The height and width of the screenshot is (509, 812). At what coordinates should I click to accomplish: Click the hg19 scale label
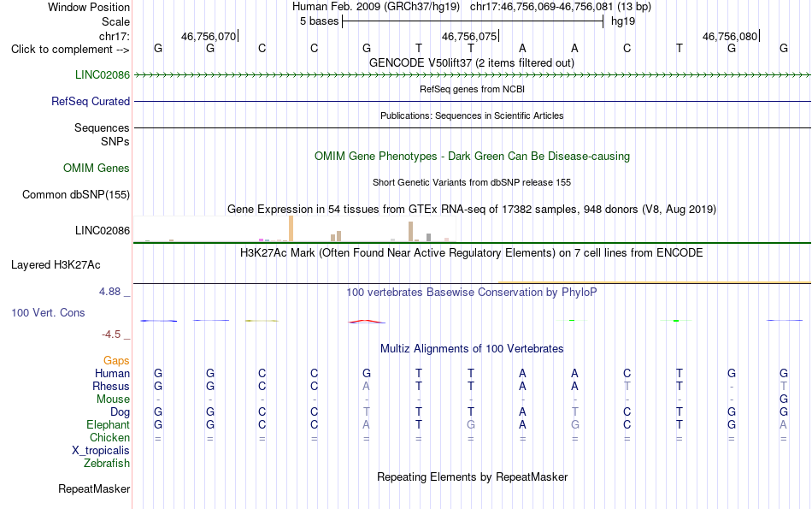tap(623, 21)
